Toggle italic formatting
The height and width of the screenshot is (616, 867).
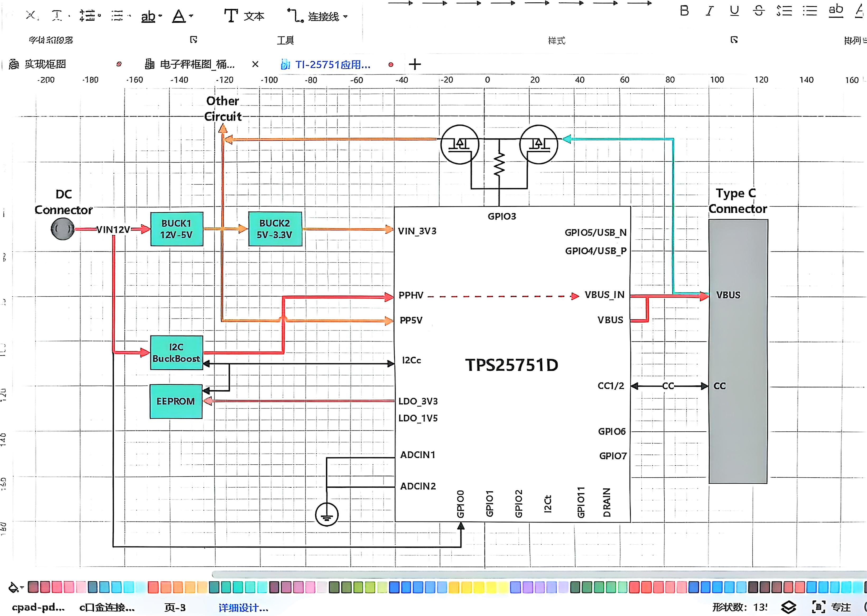point(710,11)
